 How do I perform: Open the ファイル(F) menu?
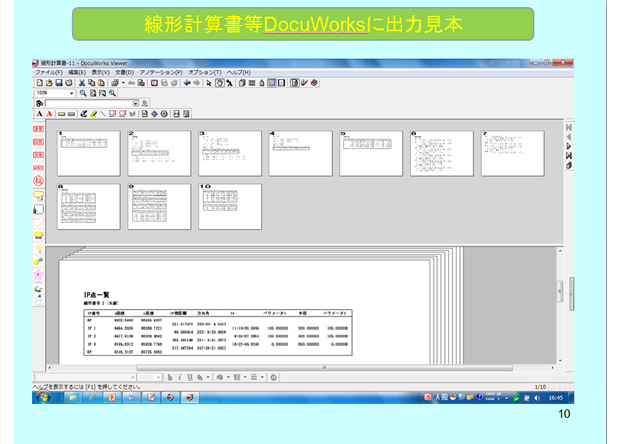pos(49,73)
